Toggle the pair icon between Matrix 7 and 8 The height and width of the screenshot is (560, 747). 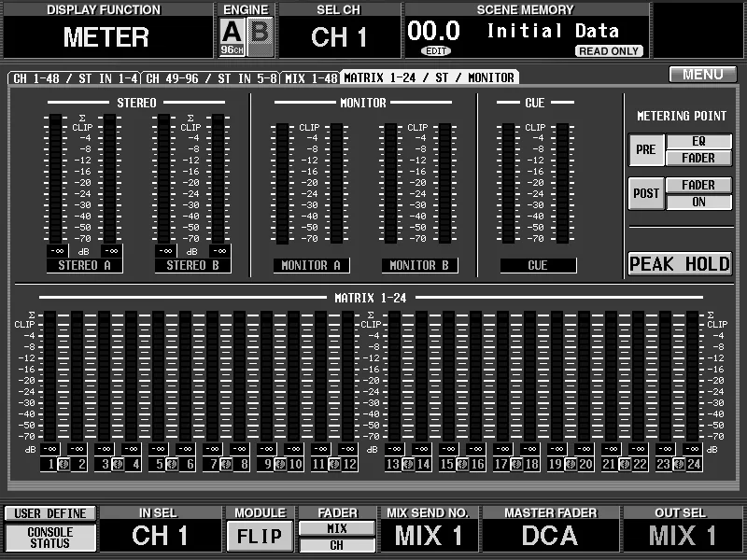click(226, 464)
